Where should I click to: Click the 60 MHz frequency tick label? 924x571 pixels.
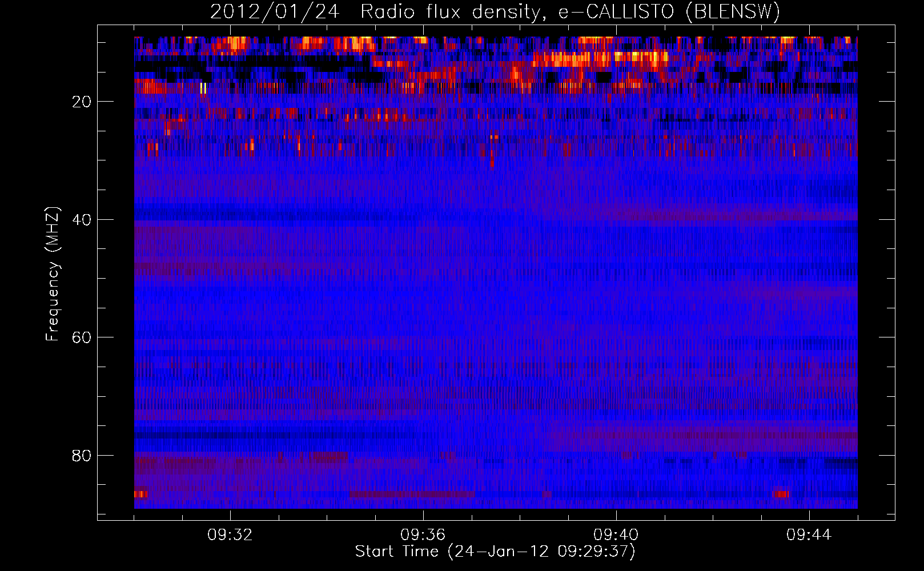tap(82, 337)
